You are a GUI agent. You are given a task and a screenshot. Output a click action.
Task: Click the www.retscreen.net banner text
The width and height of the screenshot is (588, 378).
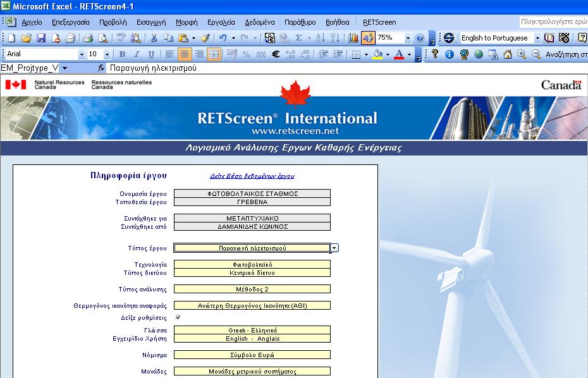tap(295, 131)
